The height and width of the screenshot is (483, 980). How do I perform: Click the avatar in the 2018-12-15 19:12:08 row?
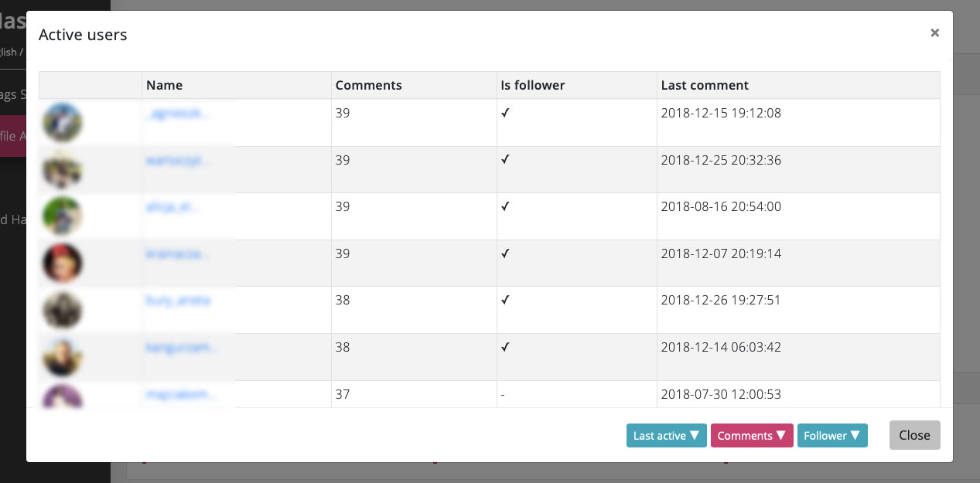pyautogui.click(x=63, y=123)
